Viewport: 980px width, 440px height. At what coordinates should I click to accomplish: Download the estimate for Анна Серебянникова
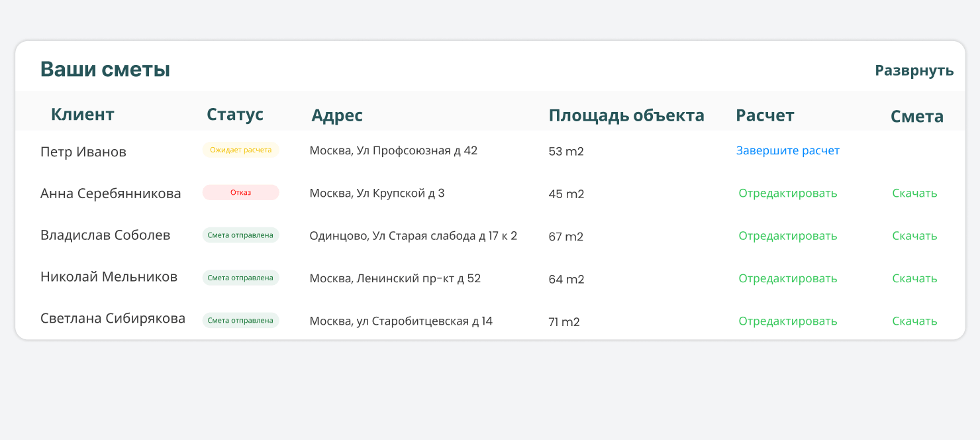pos(914,193)
